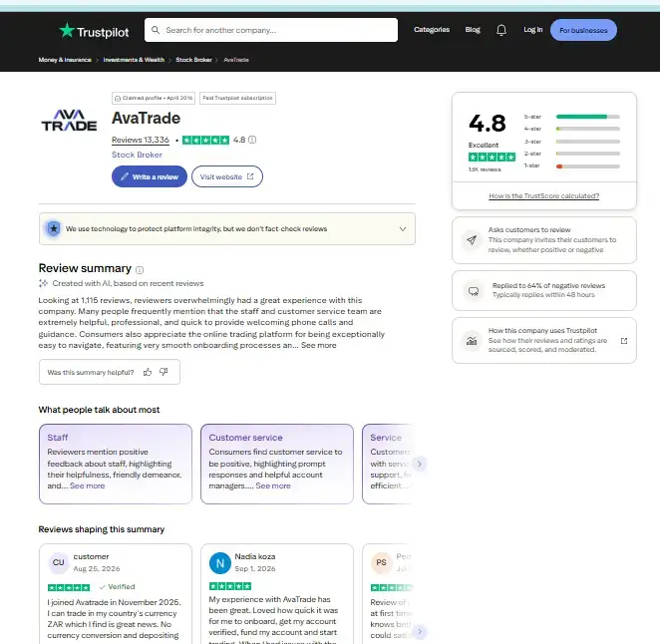The height and width of the screenshot is (644, 660).
Task: Show next review card with arrow
Action: tap(420, 631)
